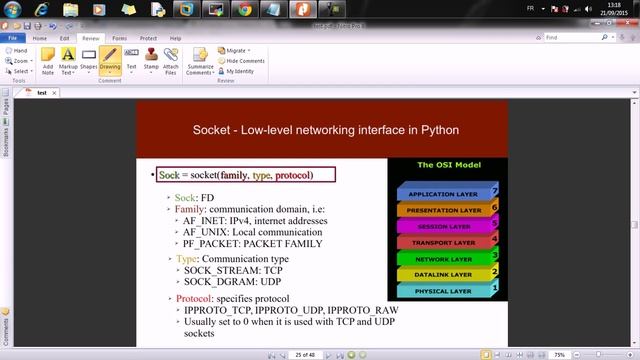Click the volume speaker tray icon
The height and width of the screenshot is (360, 640).
point(588,9)
